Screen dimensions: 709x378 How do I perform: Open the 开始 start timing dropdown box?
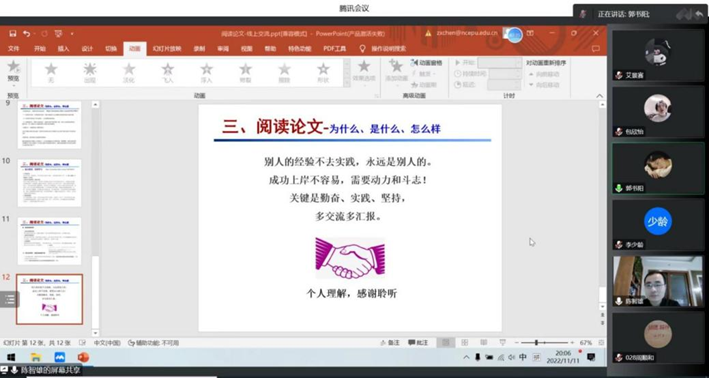500,63
